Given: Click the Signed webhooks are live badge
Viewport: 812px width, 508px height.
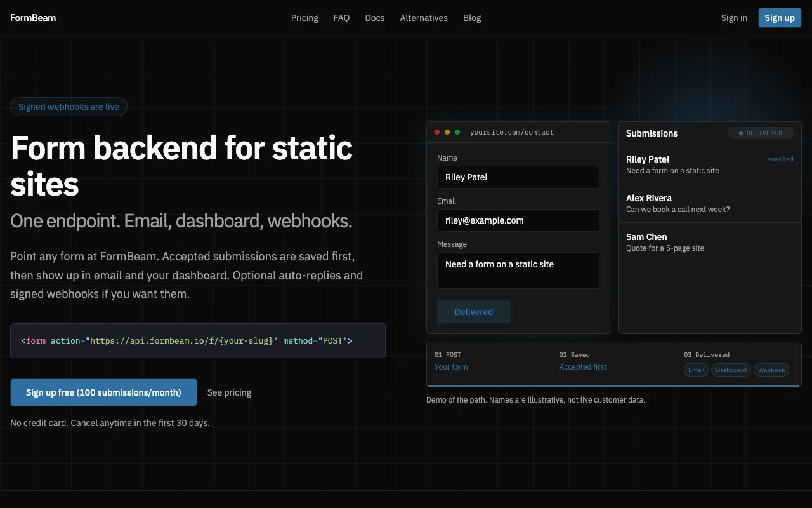Looking at the screenshot, I should [69, 107].
